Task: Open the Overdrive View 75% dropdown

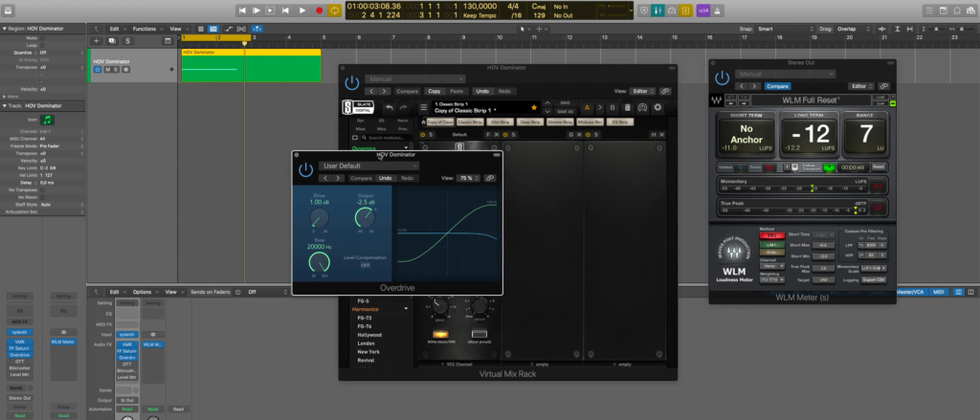Action: click(x=468, y=178)
